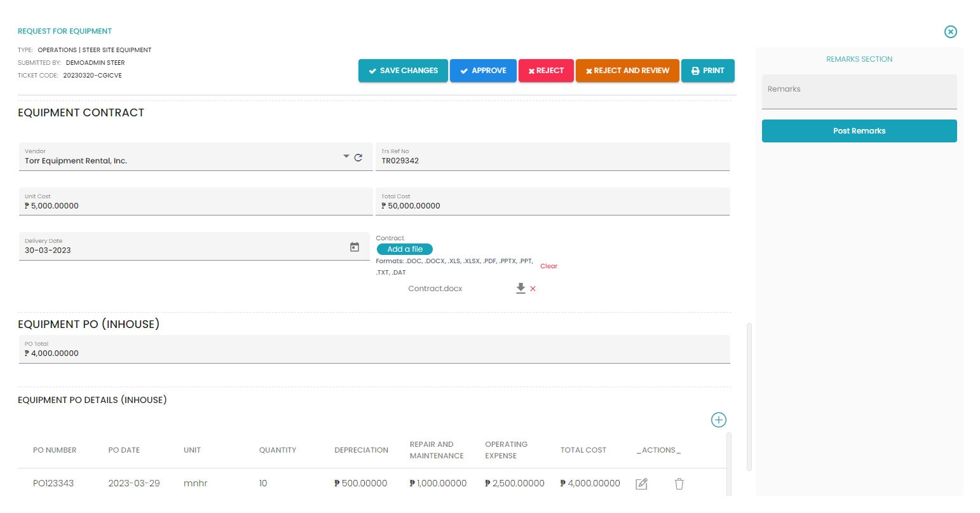This screenshot has height=513, width=980.
Task: Expand vendor options for Torr Equipment Rental
Action: [x=346, y=156]
